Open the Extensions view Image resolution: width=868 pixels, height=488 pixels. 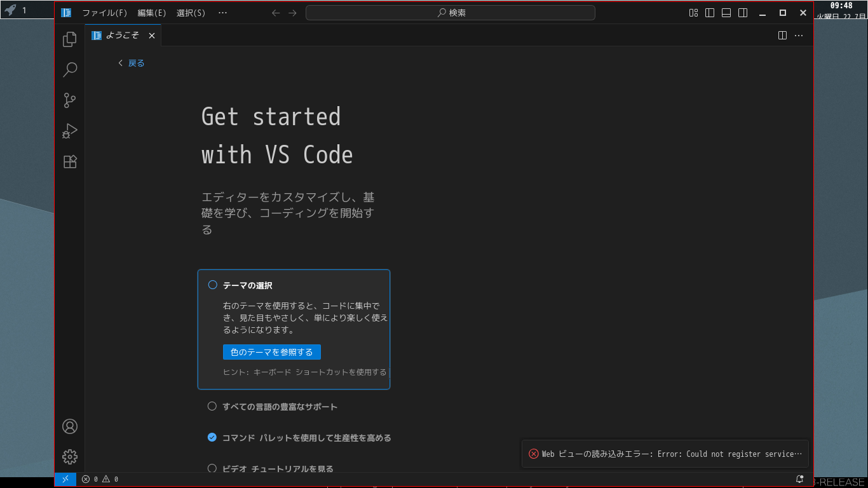click(x=70, y=161)
